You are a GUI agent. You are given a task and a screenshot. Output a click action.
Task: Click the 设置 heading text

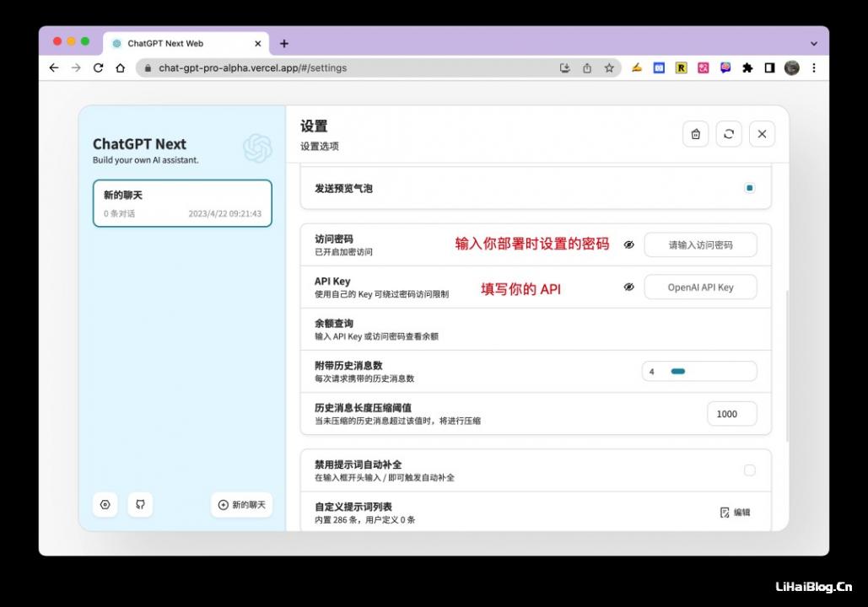pyautogui.click(x=314, y=126)
